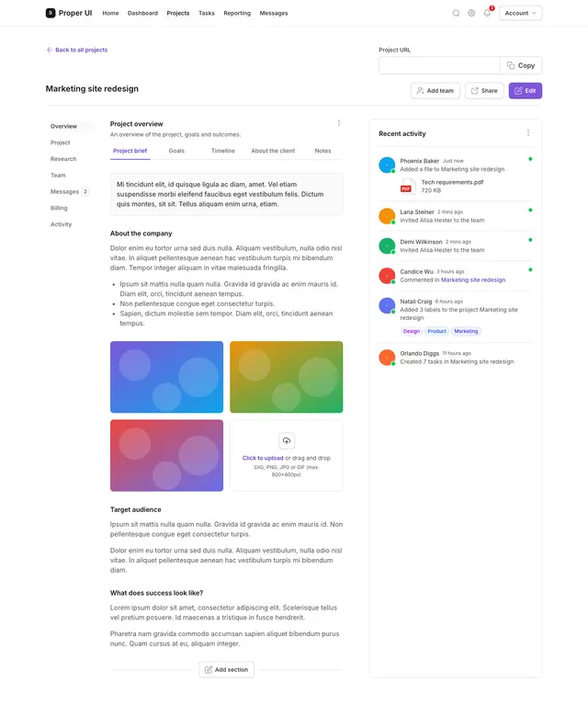The image size is (588, 717).
Task: Click the Target audience heading
Action: click(136, 509)
